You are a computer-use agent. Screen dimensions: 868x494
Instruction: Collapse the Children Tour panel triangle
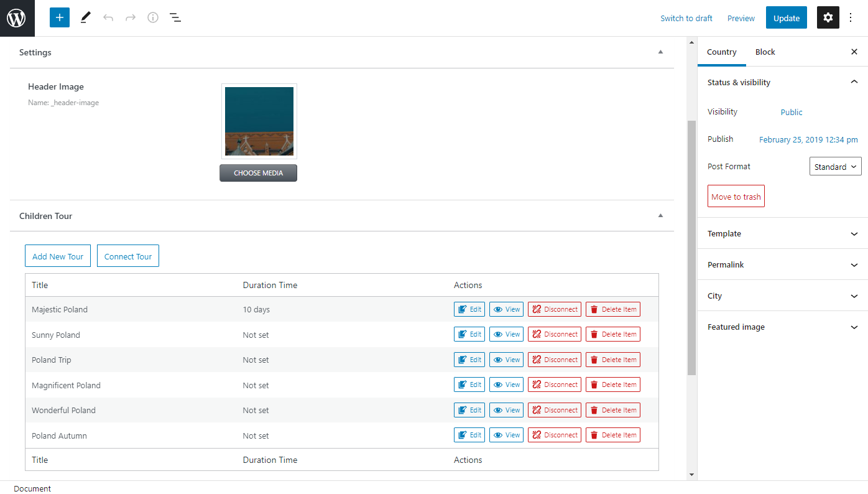[661, 216]
